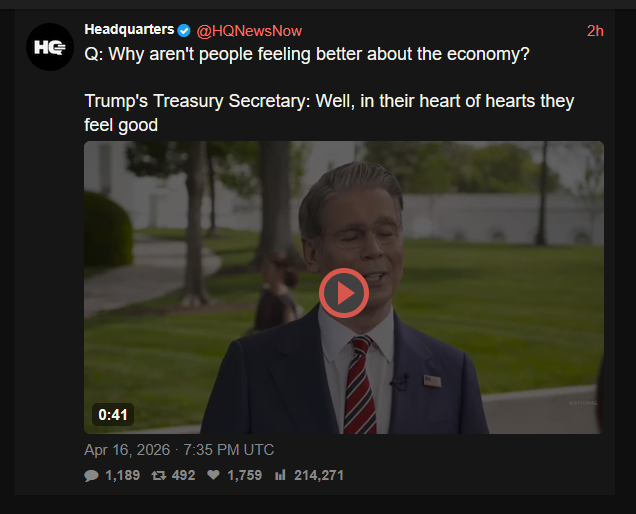636x514 pixels.
Task: Click the question text about the economy
Action: pyautogui.click(x=307, y=54)
